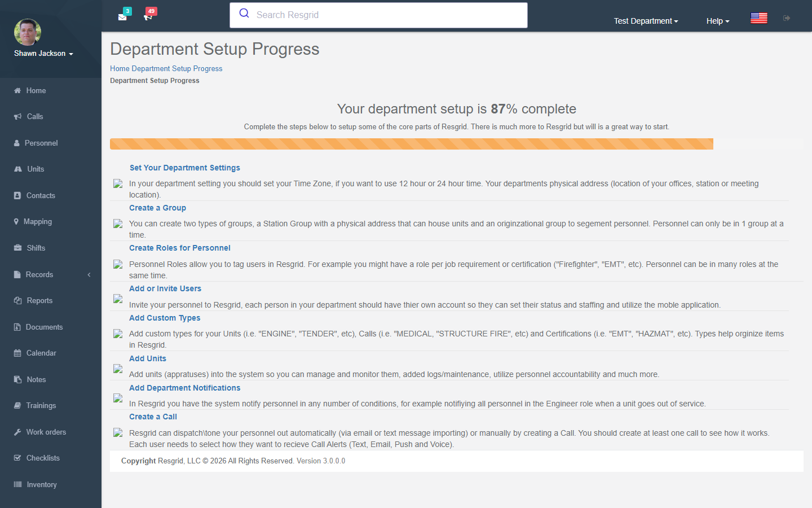Open the Add or Invite Users link
812x508 pixels.
pos(165,288)
